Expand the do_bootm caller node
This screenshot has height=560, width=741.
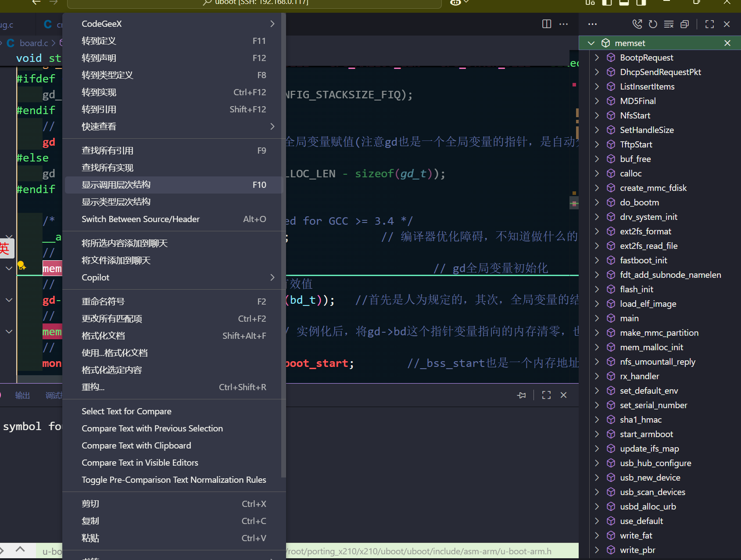(x=597, y=202)
